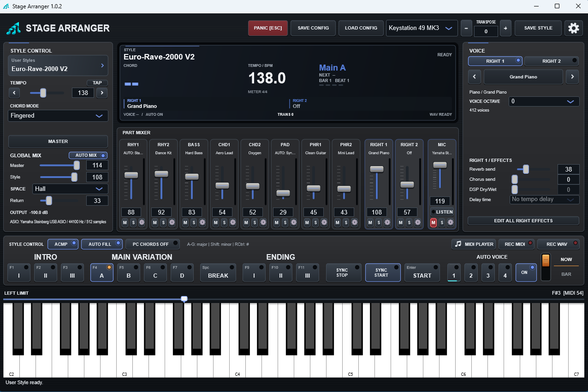Image resolution: width=588 pixels, height=392 pixels.
Task: Mute the RHY1 channel
Action: (125, 222)
